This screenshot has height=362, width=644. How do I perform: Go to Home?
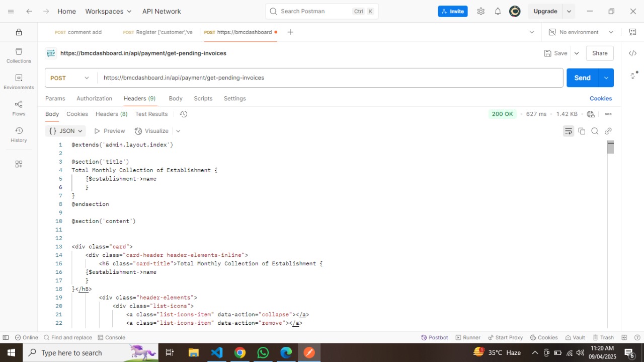[66, 11]
